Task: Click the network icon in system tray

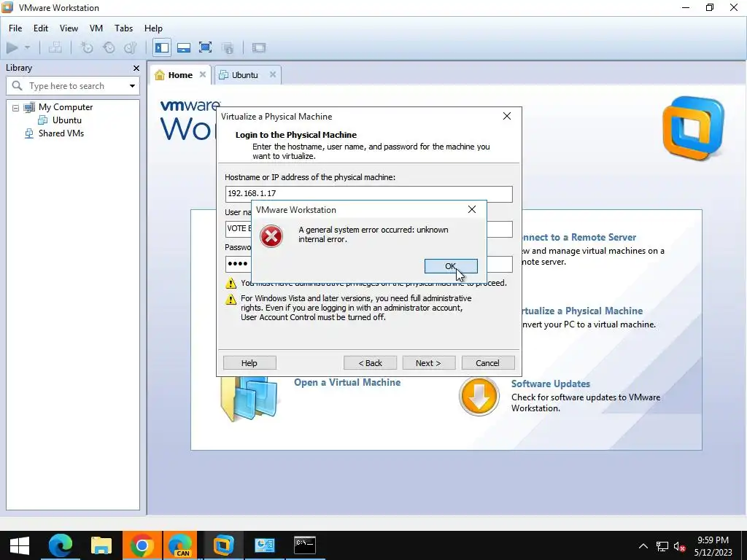Action: coord(662,546)
